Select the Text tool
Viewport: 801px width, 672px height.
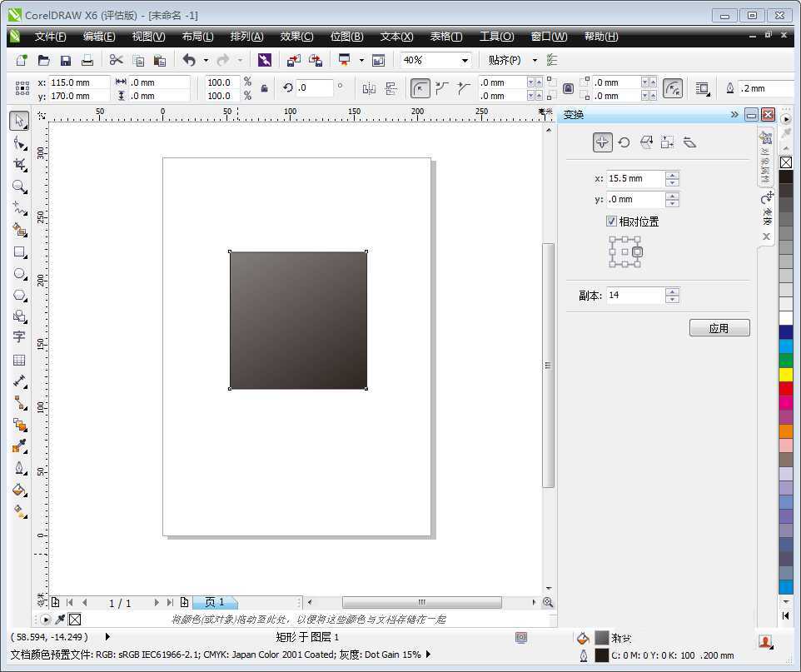[x=19, y=337]
